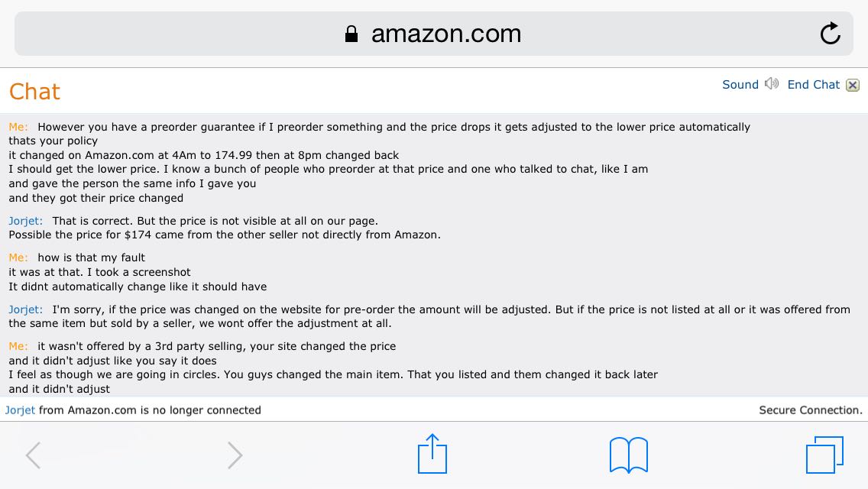Viewport: 868px width, 489px height.
Task: Click Jorjet in the no longer connected notice
Action: (x=20, y=410)
